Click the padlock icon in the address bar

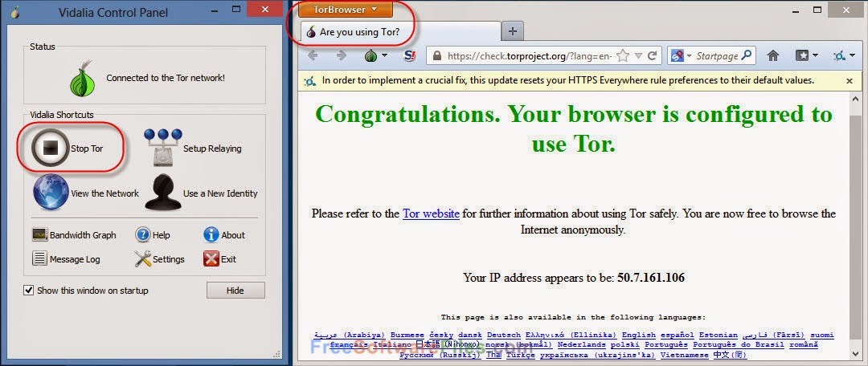click(436, 56)
